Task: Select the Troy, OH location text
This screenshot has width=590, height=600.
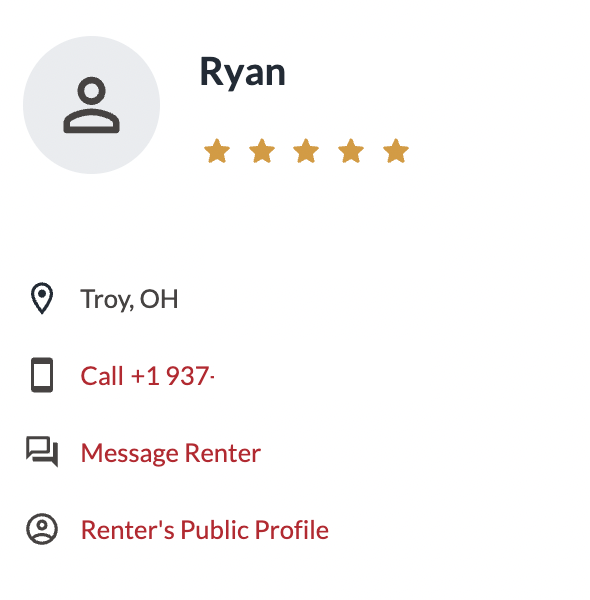Action: pos(129,299)
